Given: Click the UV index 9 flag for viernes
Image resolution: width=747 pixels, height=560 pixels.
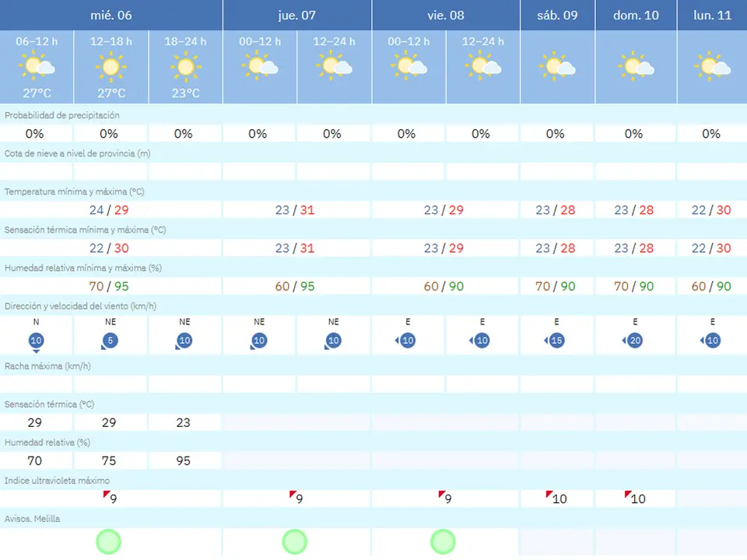Looking at the screenshot, I should click(442, 495).
